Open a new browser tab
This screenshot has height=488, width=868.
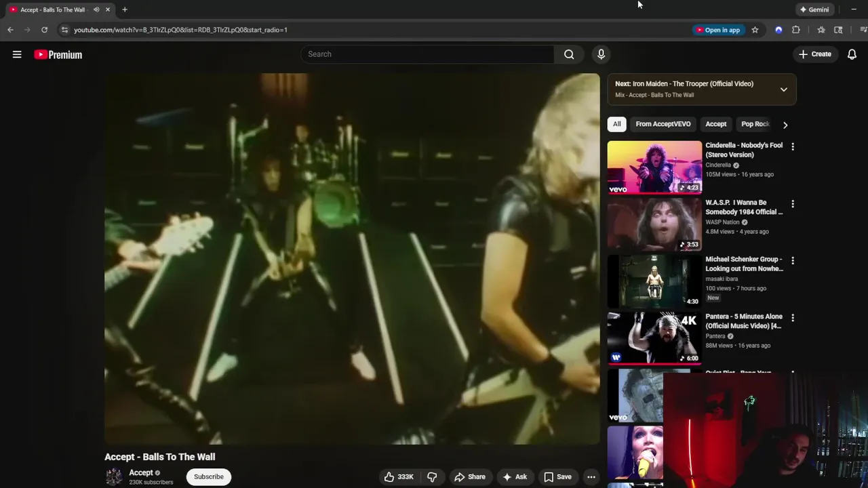pos(125,9)
